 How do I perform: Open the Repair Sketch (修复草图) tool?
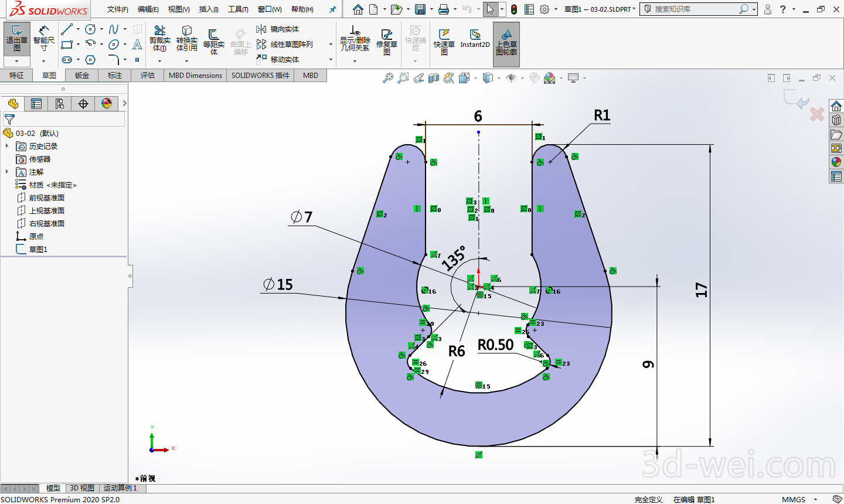pyautogui.click(x=386, y=41)
